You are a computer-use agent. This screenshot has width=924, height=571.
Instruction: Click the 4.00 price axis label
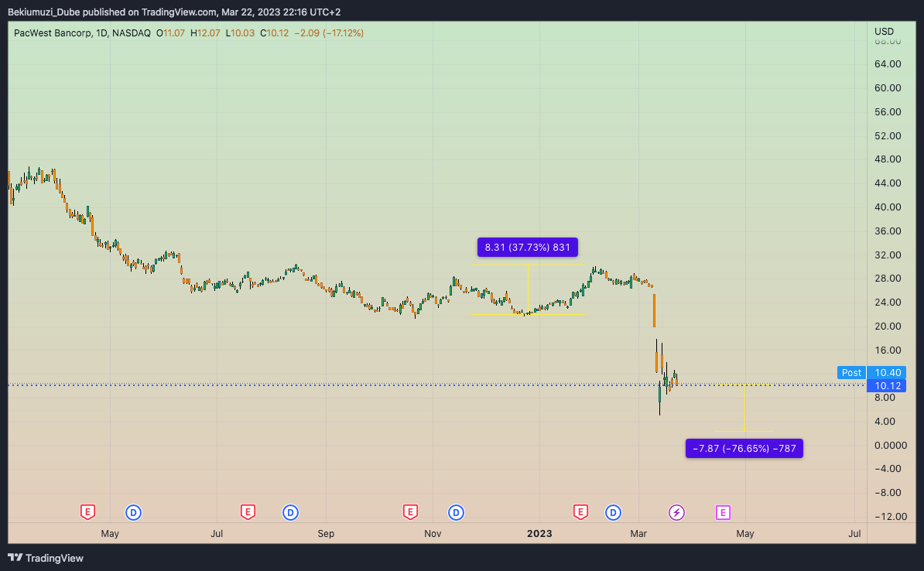pos(885,422)
